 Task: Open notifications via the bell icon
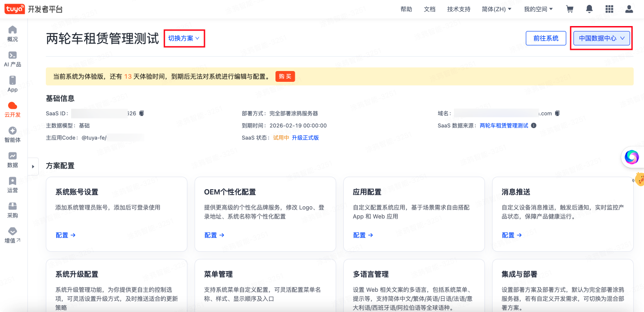589,9
